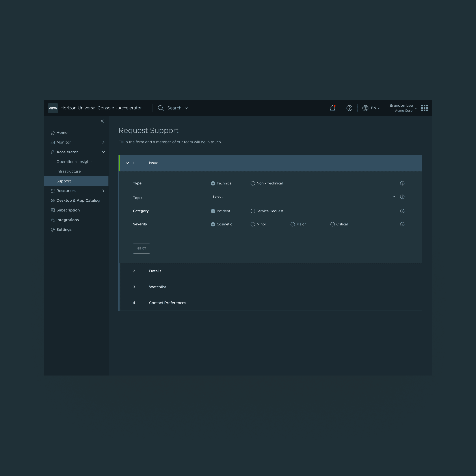This screenshot has width=476, height=476.
Task: Collapse the Issue section chevron
Action: 127,163
